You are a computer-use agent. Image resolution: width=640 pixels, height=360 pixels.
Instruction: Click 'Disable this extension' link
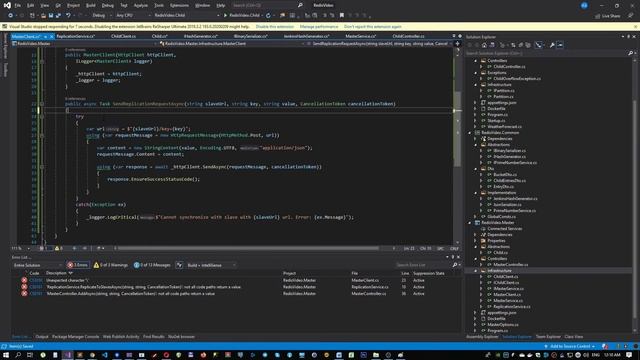click(275, 27)
